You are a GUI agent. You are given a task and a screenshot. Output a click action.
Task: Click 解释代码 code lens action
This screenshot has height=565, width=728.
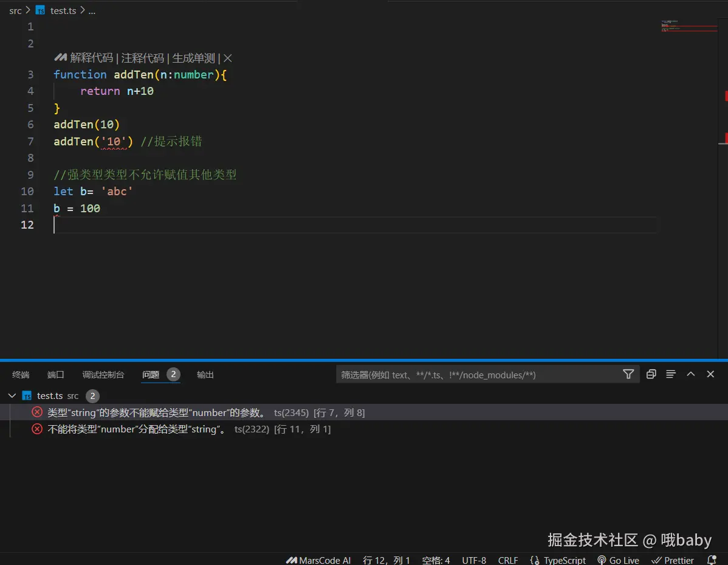click(x=92, y=58)
